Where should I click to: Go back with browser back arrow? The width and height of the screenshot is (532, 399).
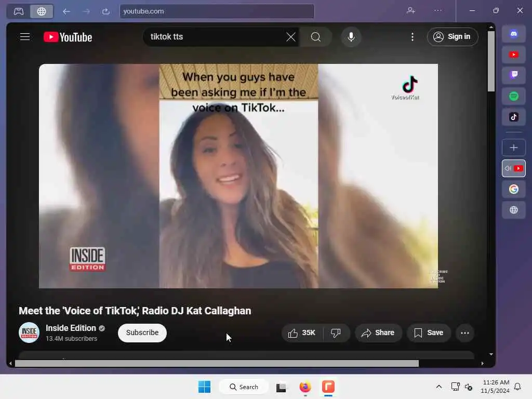click(66, 11)
